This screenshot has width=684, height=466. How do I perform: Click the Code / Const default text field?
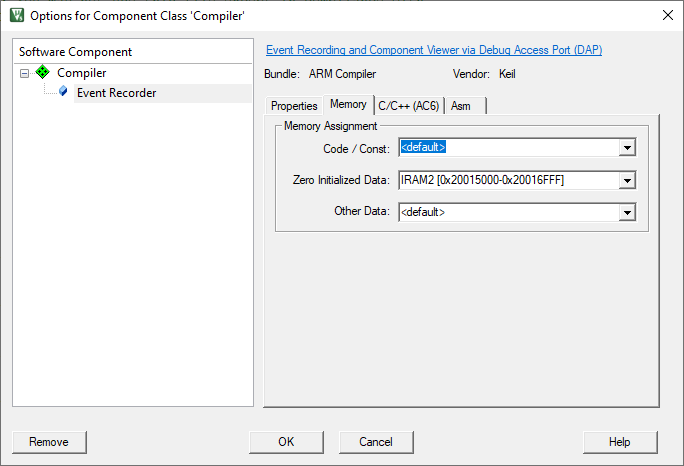pos(509,147)
